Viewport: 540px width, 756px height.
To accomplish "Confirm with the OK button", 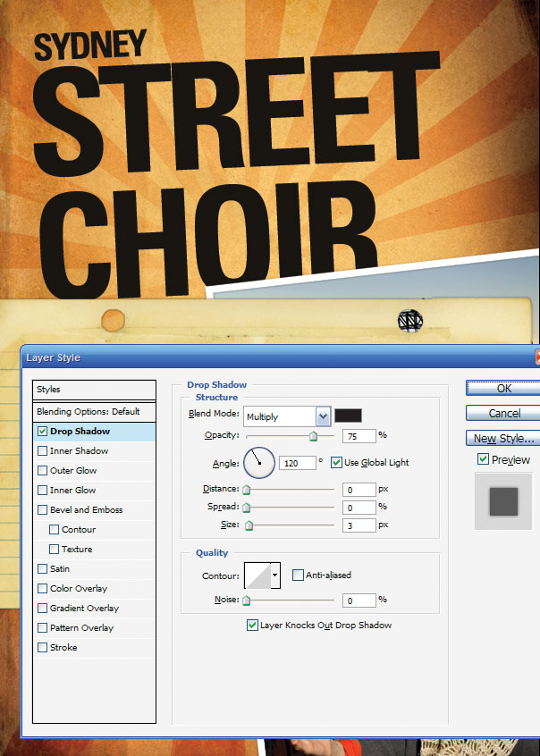I will 502,388.
